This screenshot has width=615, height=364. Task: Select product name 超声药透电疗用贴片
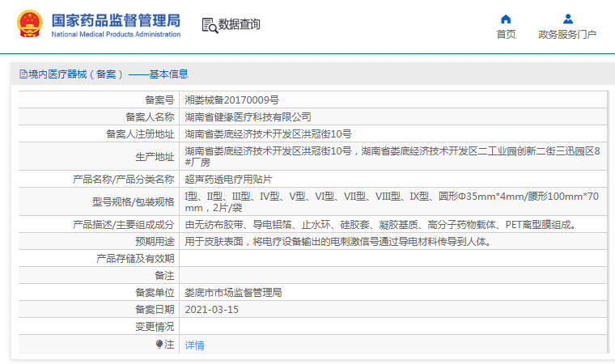tap(228, 180)
